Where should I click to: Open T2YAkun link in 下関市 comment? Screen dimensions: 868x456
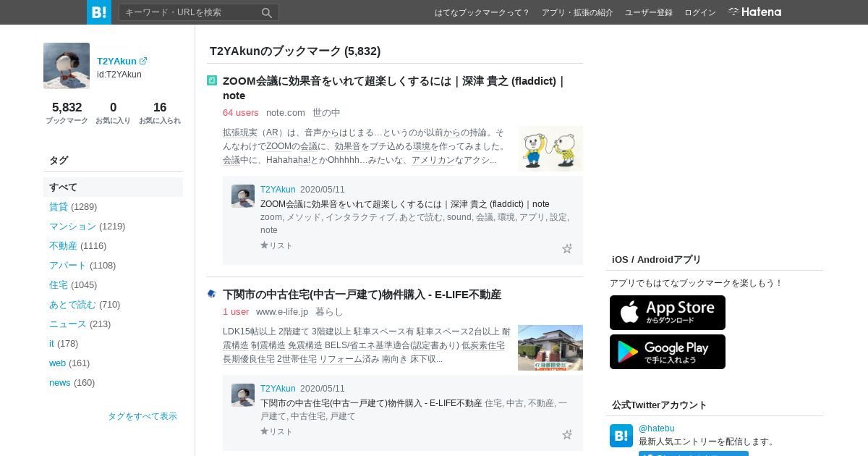[278, 389]
